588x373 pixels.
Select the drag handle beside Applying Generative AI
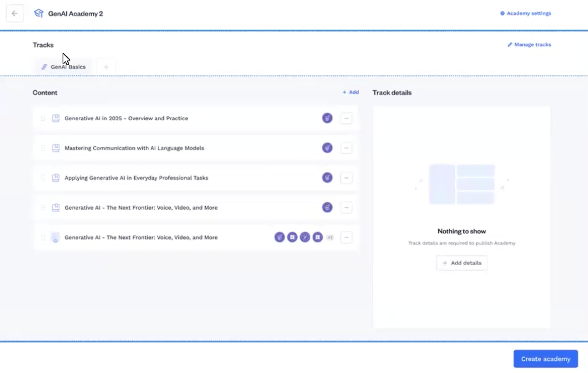(43, 177)
